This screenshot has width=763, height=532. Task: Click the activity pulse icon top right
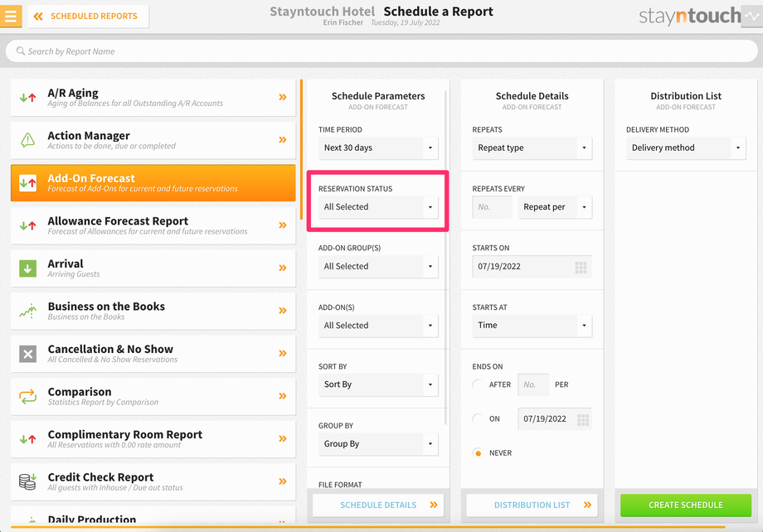[x=752, y=16]
